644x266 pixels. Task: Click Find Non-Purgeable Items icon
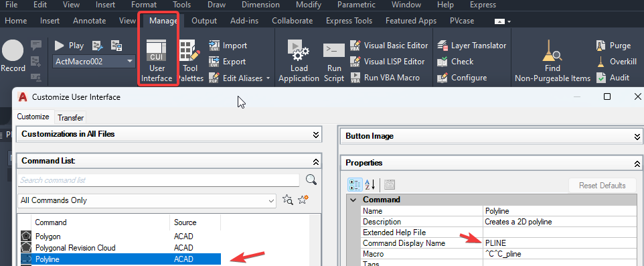point(552,60)
